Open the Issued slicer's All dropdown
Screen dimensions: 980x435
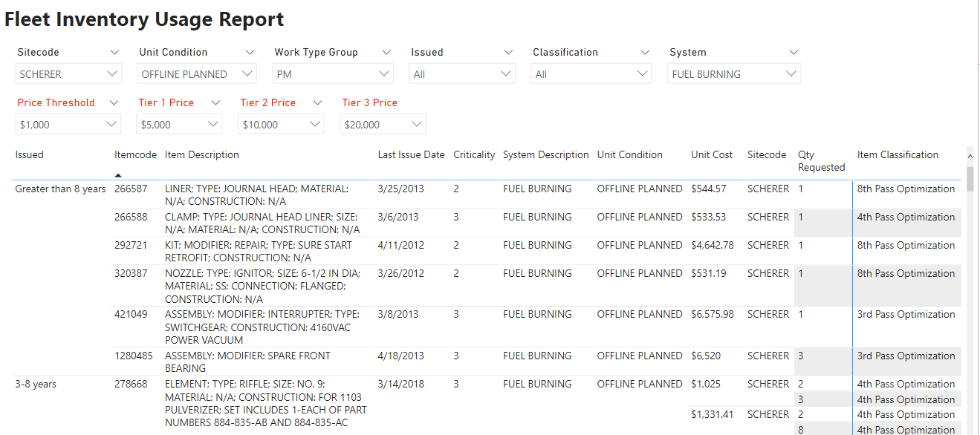click(x=461, y=73)
